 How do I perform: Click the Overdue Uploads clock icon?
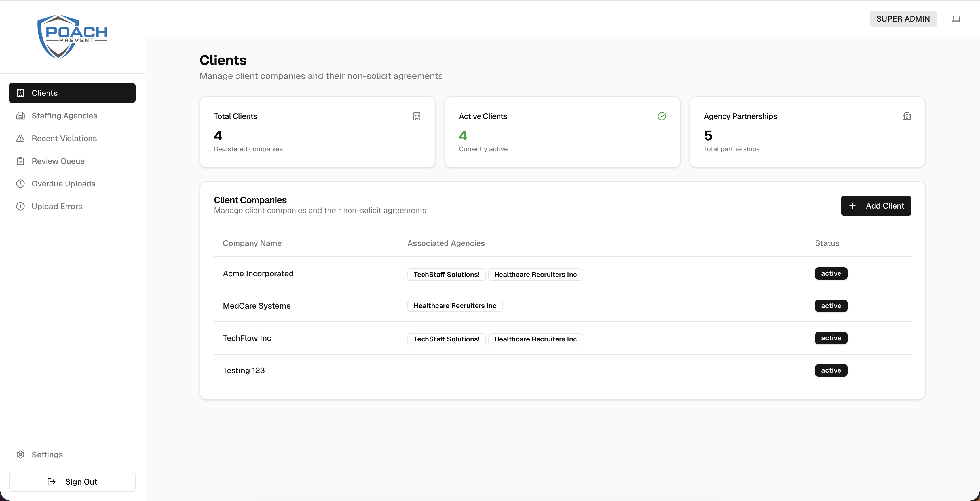point(20,184)
